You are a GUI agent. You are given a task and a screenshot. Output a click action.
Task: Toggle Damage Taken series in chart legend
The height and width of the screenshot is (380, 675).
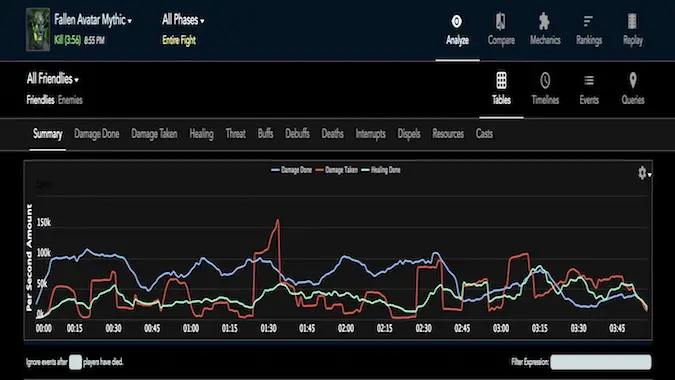point(337,170)
